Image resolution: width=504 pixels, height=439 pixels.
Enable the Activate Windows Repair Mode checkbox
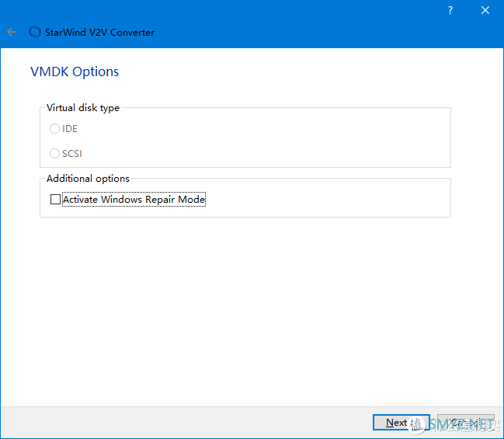coord(55,200)
